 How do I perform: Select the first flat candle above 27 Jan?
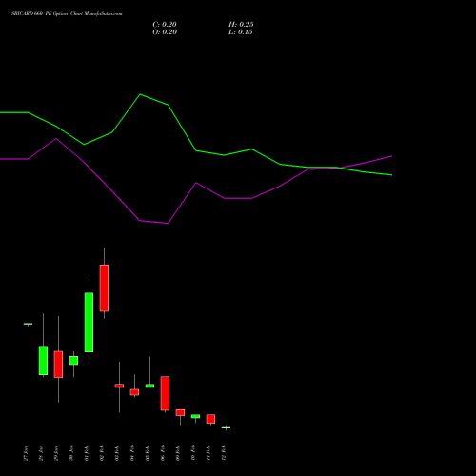click(x=28, y=324)
